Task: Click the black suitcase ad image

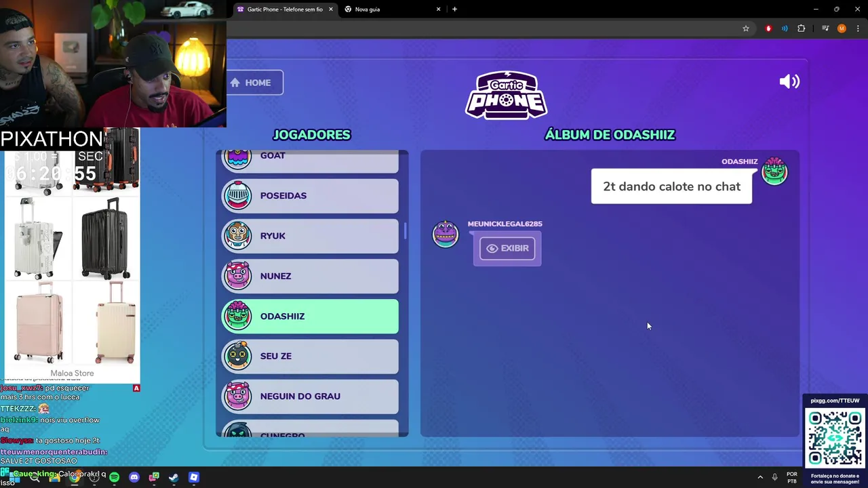Action: pyautogui.click(x=105, y=238)
